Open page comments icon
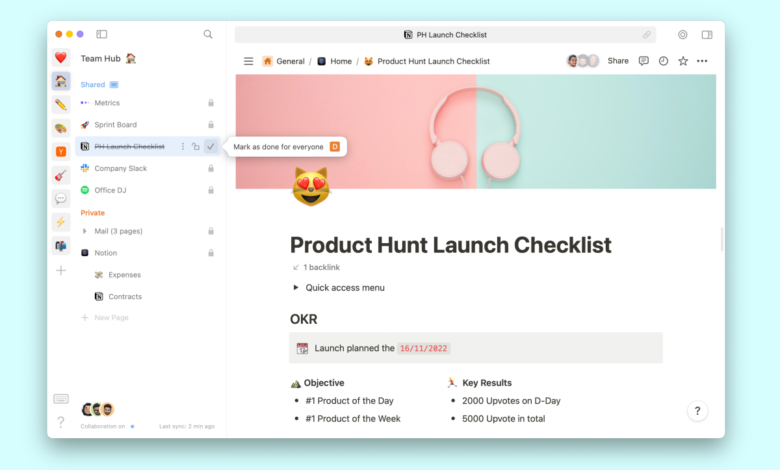Viewport: 780px width, 470px height. point(643,61)
